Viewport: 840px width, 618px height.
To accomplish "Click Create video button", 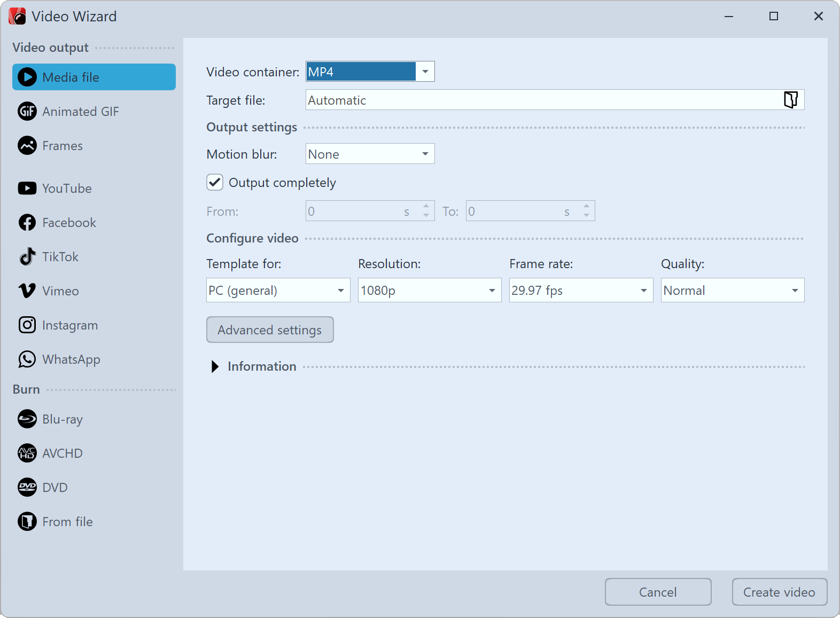I will (x=780, y=592).
